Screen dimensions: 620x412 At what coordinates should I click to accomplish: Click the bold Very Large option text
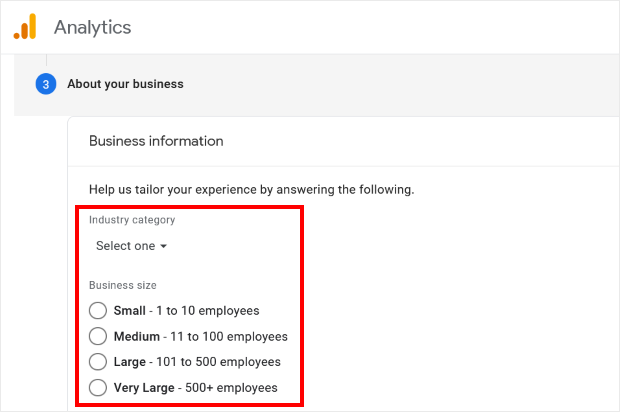click(146, 387)
